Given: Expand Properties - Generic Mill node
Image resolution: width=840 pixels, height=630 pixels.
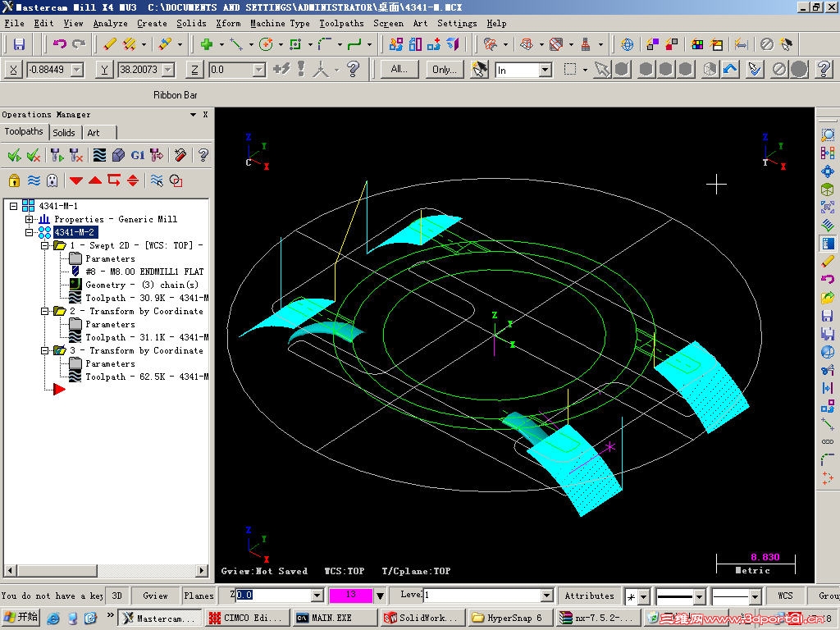Looking at the screenshot, I should click(x=30, y=219).
